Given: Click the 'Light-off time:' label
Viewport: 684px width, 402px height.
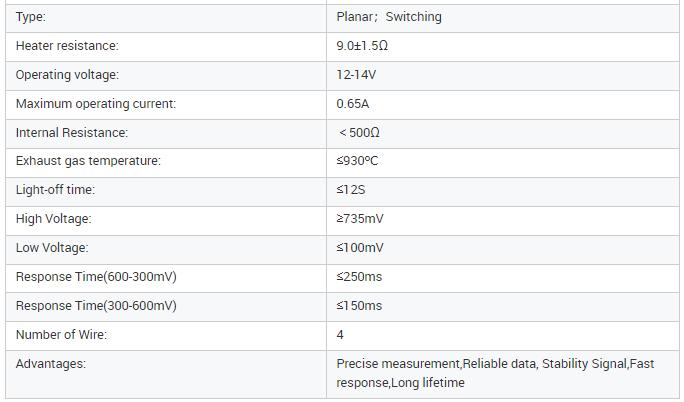Looking at the screenshot, I should click(x=55, y=190).
